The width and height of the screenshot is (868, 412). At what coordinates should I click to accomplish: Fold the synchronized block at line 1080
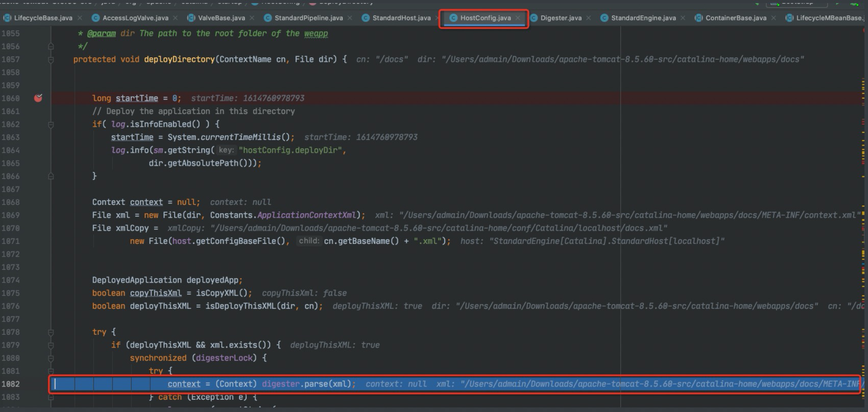pyautogui.click(x=51, y=358)
